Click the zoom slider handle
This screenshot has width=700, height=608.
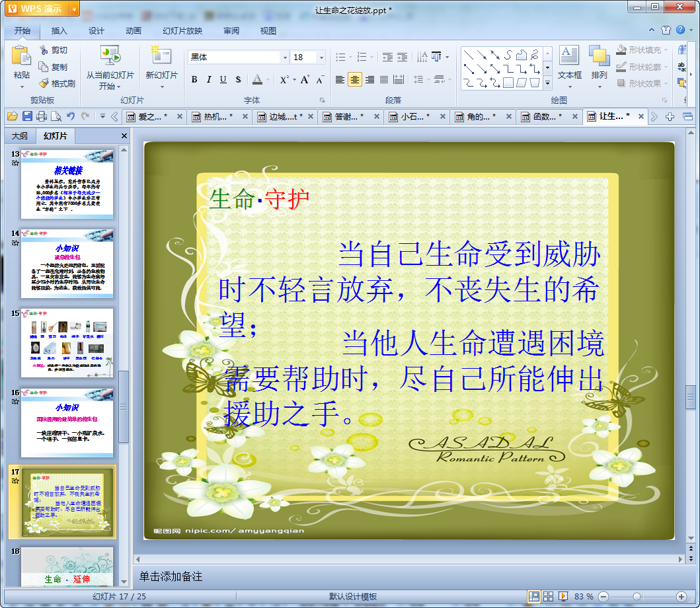637,596
